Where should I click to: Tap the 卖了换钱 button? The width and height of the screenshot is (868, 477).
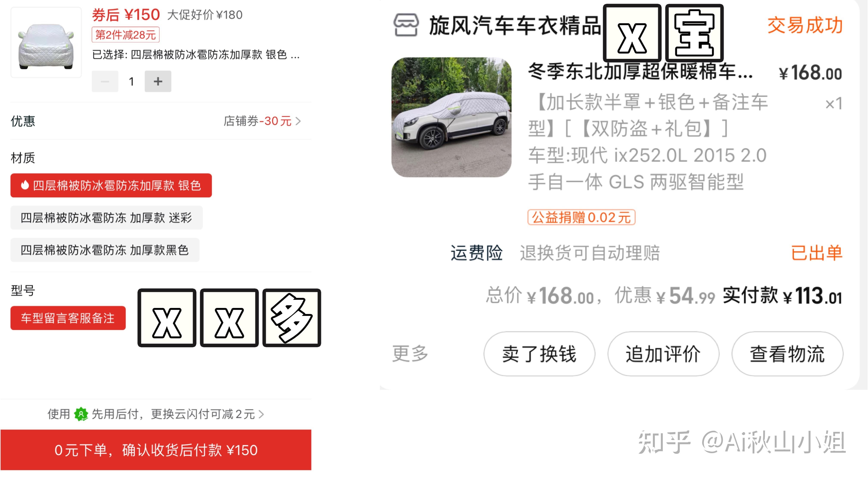pyautogui.click(x=539, y=354)
